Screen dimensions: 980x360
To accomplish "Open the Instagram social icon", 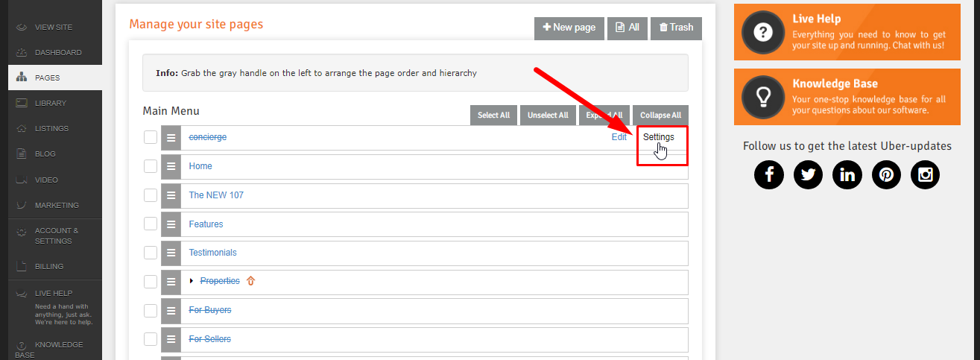I will pos(925,174).
